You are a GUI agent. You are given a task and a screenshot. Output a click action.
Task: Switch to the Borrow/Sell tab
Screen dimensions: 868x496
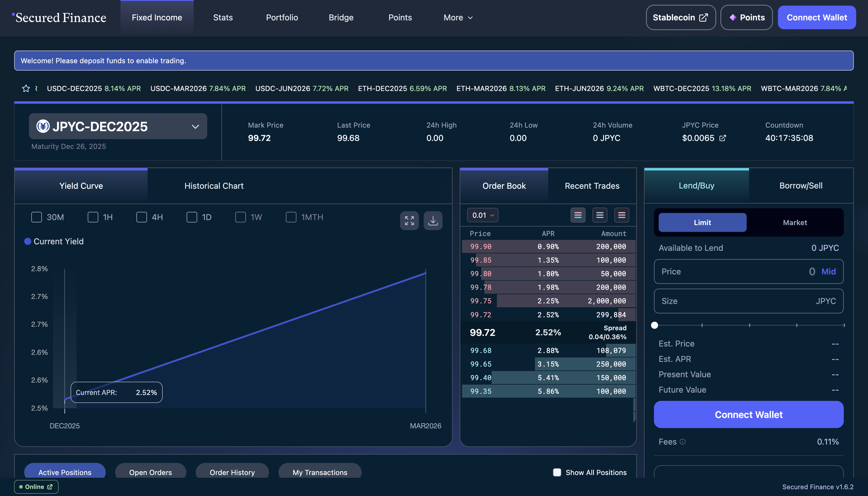point(801,186)
